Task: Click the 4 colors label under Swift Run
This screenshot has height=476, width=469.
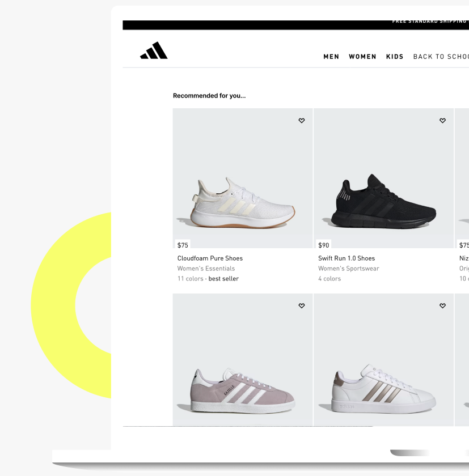Action: point(329,279)
